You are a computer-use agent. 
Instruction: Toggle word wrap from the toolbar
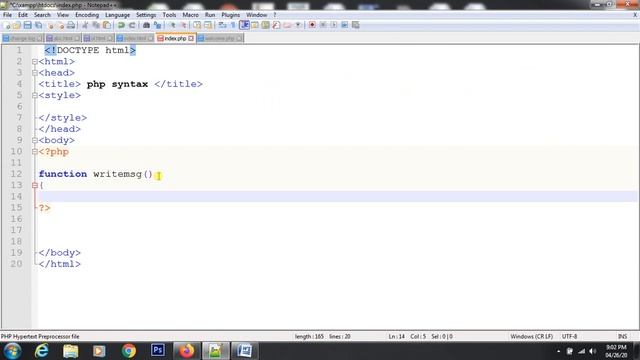[222, 25]
